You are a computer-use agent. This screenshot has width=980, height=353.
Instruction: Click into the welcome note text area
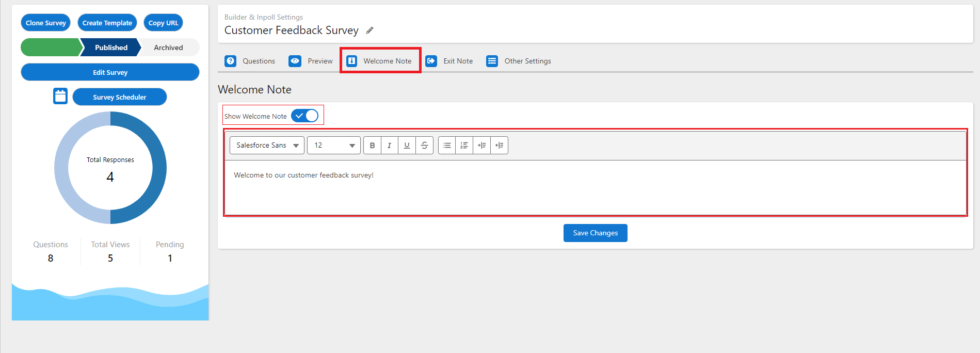(x=596, y=187)
